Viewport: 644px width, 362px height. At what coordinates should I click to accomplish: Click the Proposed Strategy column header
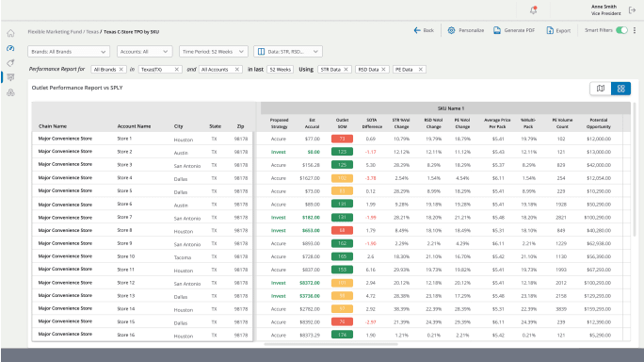coord(280,123)
